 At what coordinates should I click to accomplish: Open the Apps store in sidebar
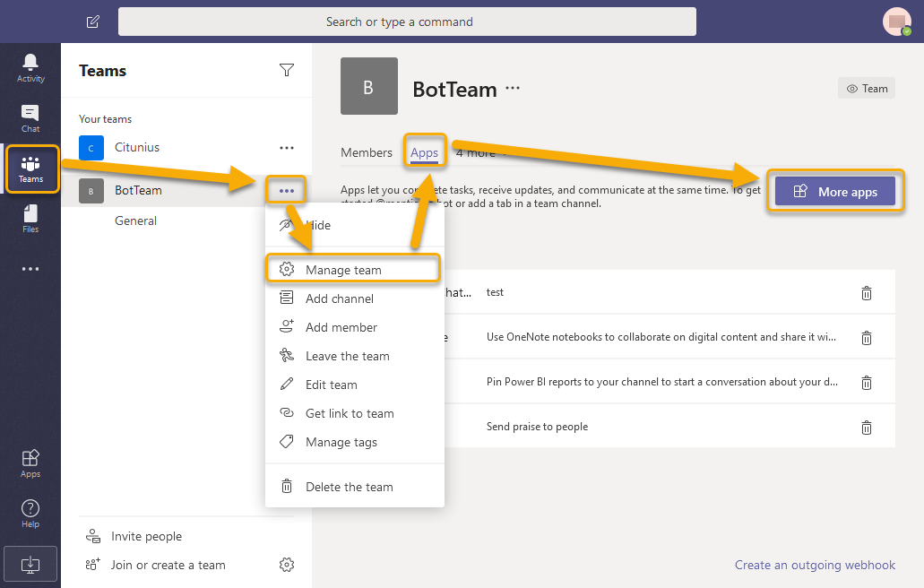(30, 463)
